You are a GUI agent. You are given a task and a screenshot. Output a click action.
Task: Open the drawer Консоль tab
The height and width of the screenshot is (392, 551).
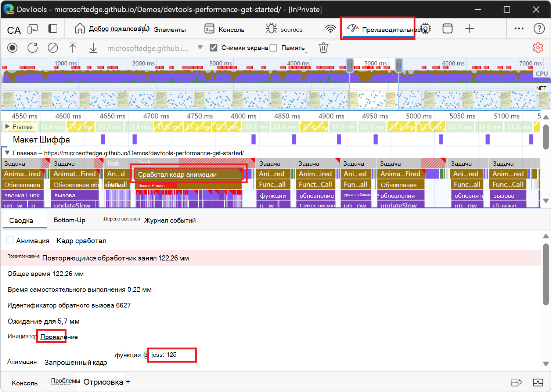[25, 383]
